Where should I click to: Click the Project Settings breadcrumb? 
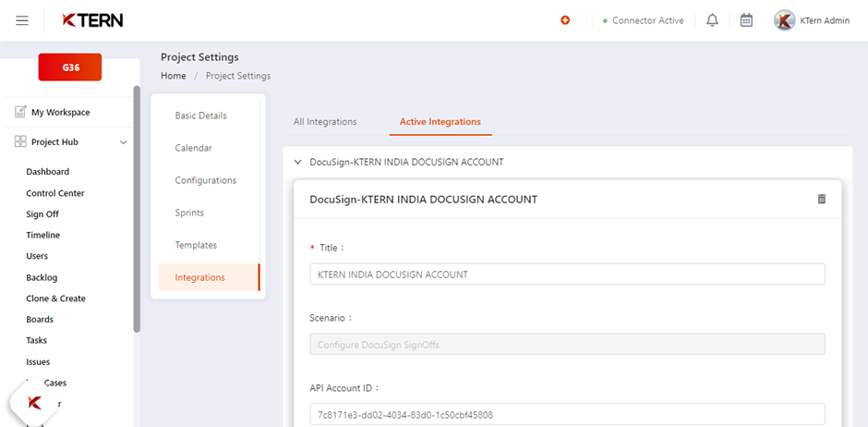pos(238,76)
